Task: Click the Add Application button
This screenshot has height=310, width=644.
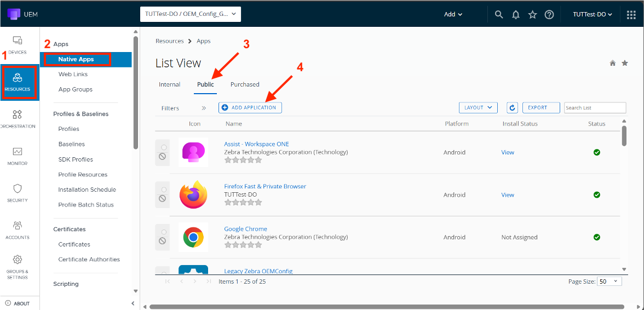Action: click(250, 108)
